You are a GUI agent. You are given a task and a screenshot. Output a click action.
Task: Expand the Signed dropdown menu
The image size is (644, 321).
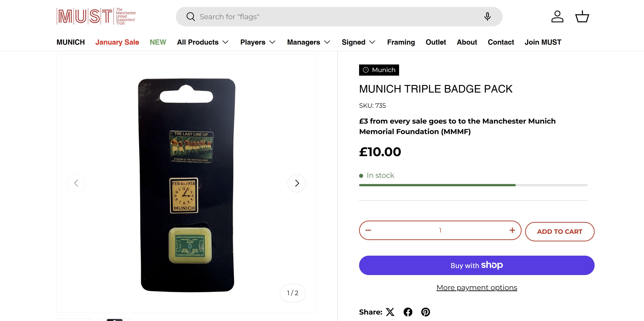[358, 42]
